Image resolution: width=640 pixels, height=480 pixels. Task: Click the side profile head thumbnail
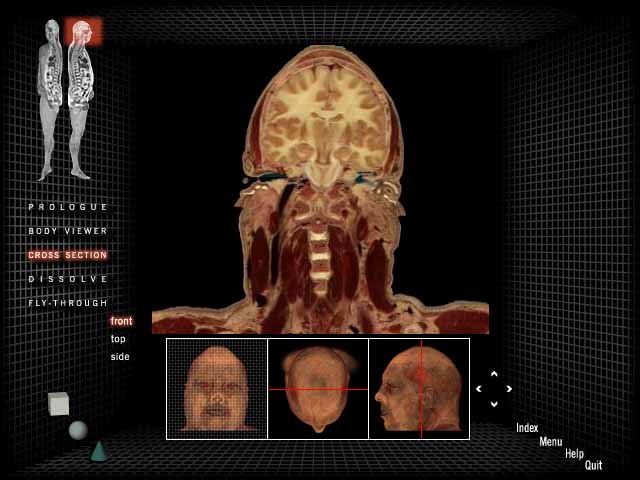pyautogui.click(x=419, y=389)
